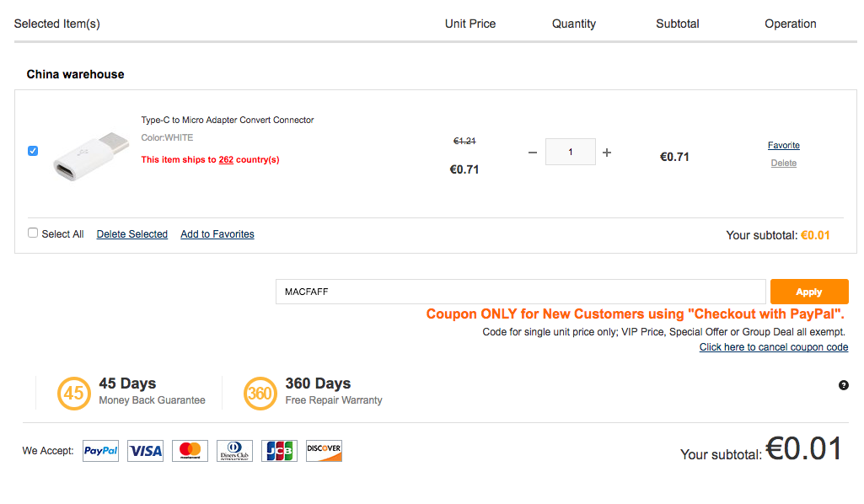Increase quantity with the plus button
The width and height of the screenshot is (864, 504).
point(607,153)
